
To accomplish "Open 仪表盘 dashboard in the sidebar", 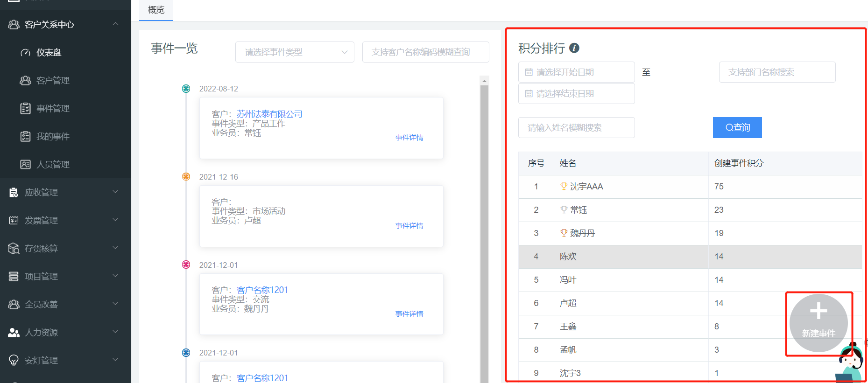I will coord(49,53).
